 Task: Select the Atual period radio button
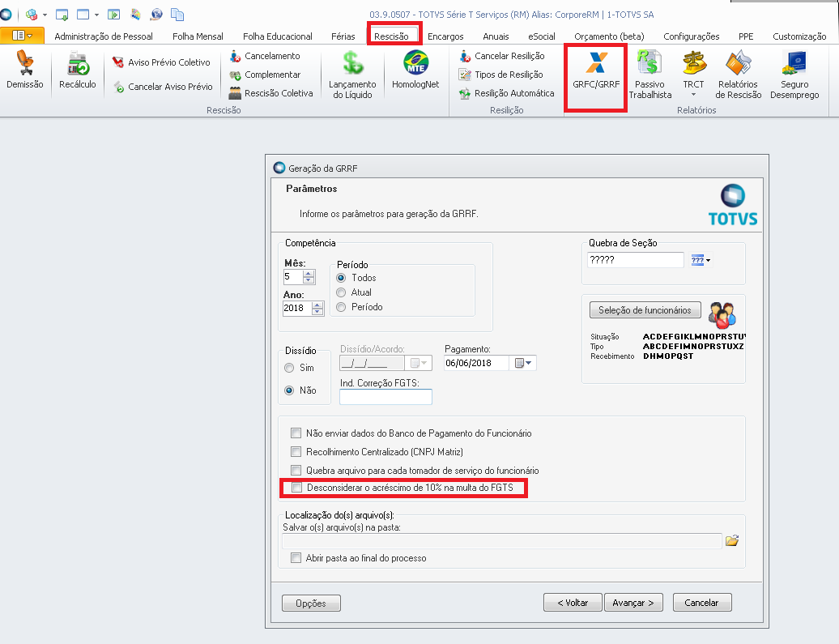coord(341,292)
